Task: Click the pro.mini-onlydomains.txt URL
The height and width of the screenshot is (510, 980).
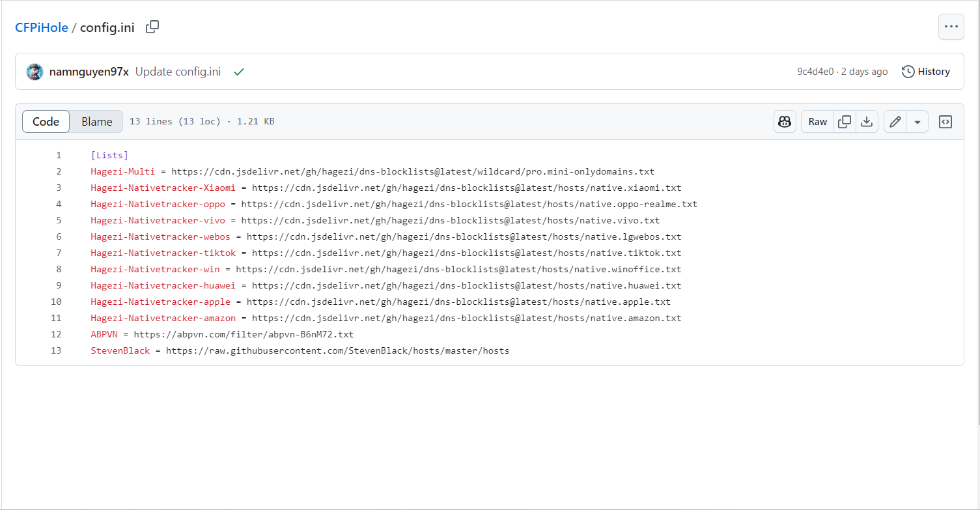Action: (x=413, y=171)
